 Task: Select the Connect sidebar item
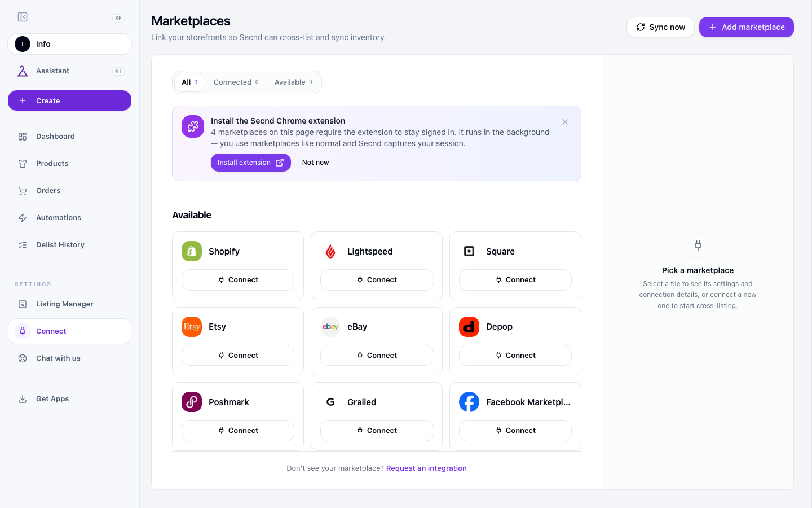point(69,331)
